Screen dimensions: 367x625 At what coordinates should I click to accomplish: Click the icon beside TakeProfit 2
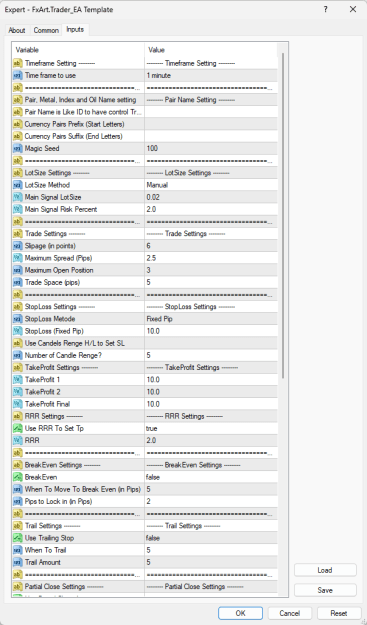point(18,392)
